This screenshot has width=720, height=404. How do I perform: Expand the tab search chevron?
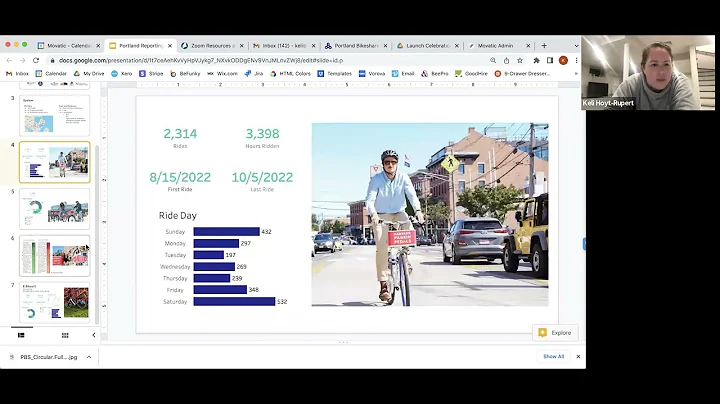click(577, 45)
